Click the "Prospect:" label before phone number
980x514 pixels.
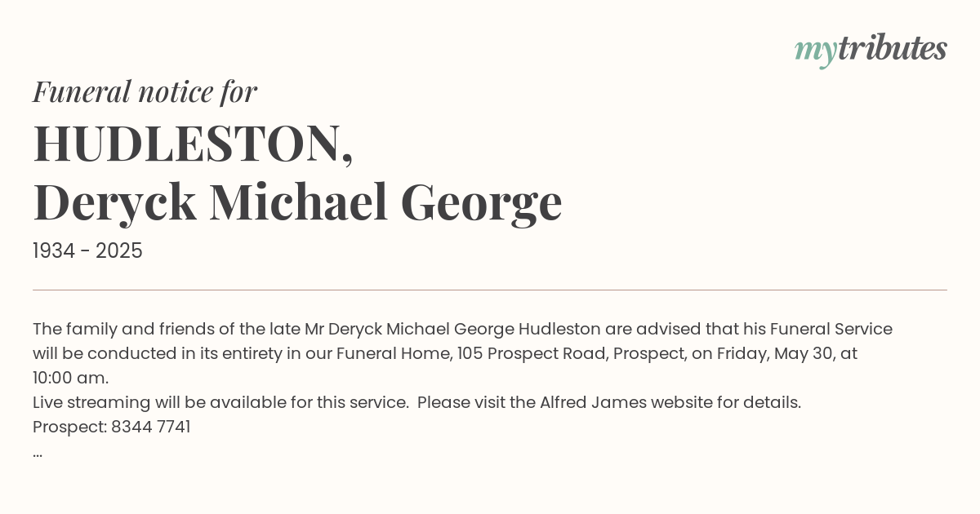coord(70,427)
